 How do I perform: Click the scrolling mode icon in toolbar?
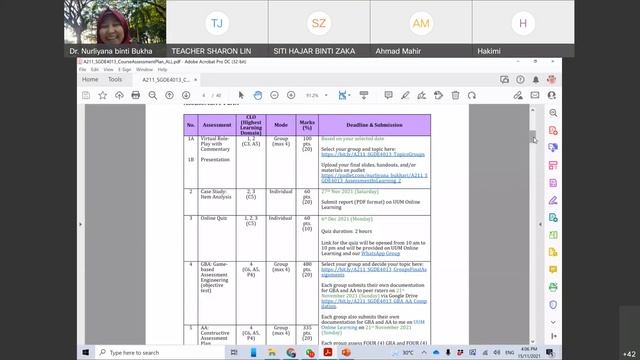364,96
